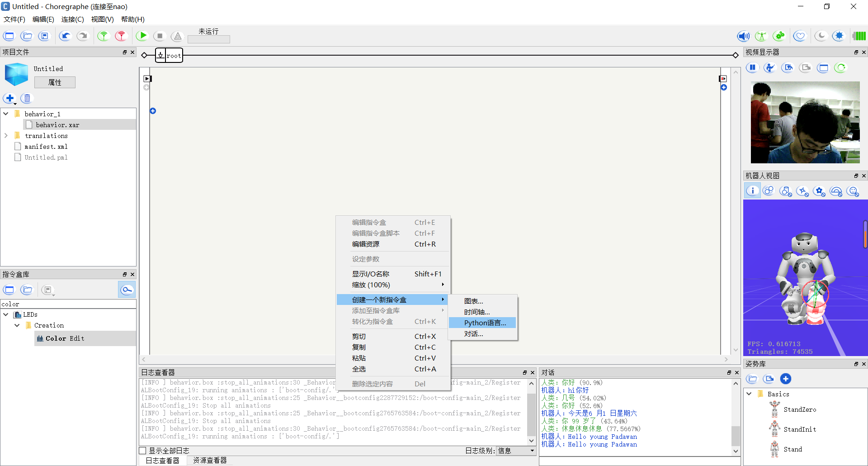The height and width of the screenshot is (466, 868).
Task: Click the wrench filter icon in 指令盒库 panel
Action: click(127, 289)
